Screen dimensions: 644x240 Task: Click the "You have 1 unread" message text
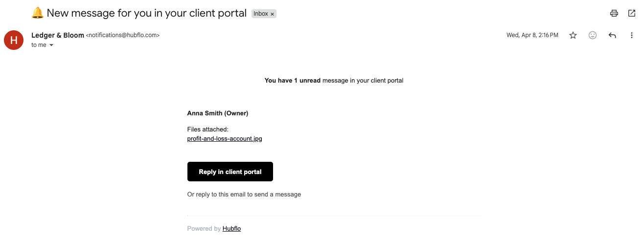click(293, 81)
